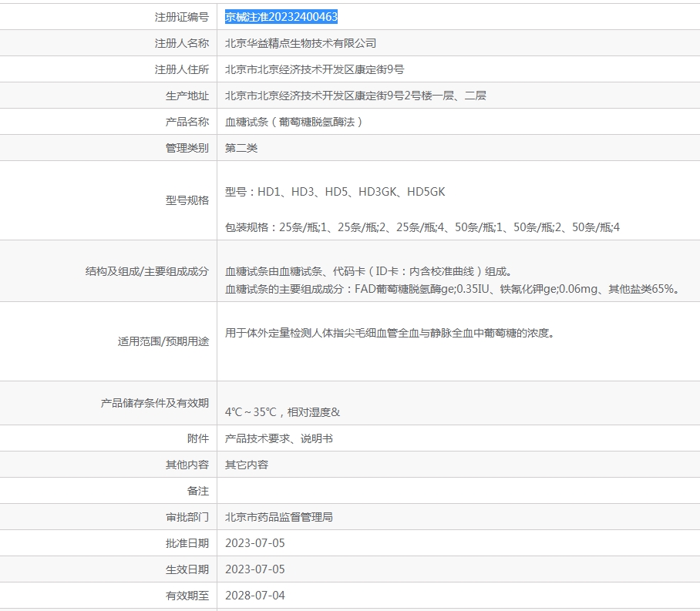Image resolution: width=700 pixels, height=611 pixels.
Task: Click the 生产地址 label
Action: coord(187,96)
